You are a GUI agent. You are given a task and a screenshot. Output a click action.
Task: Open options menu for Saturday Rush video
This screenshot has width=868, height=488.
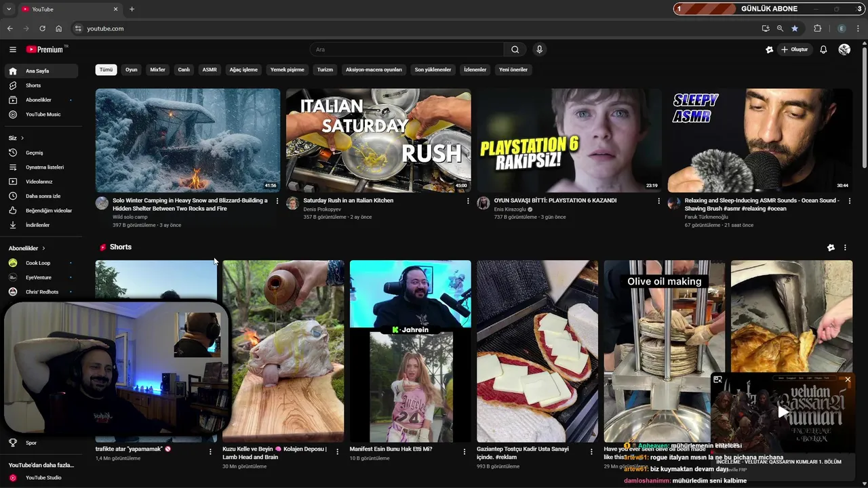(468, 201)
